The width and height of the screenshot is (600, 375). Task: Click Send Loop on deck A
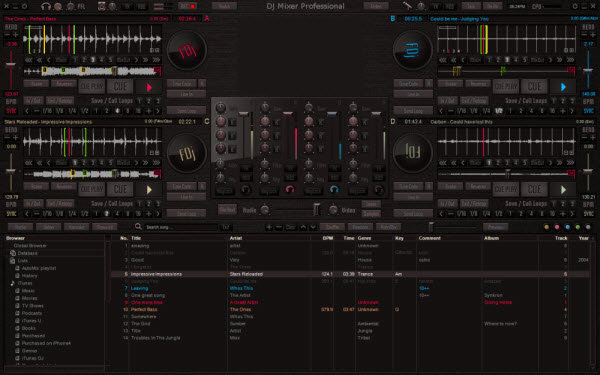[187, 111]
